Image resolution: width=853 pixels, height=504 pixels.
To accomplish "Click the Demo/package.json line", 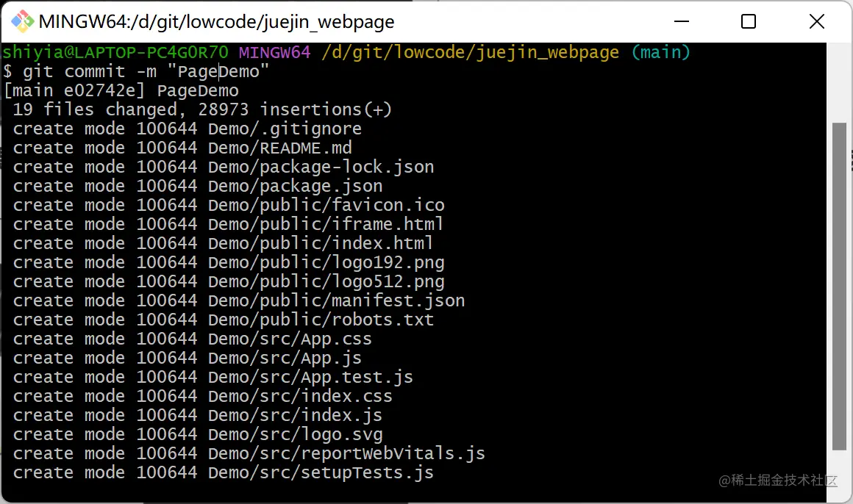I will 198,186.
